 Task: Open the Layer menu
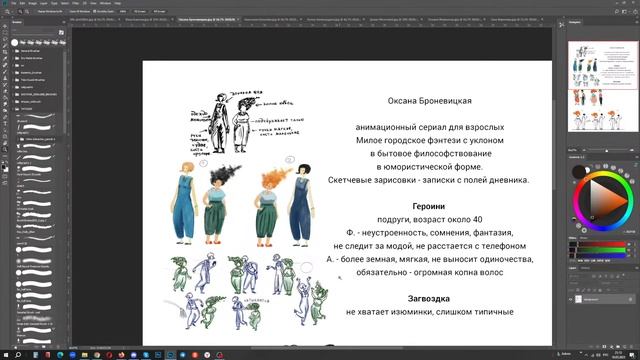pos(43,3)
